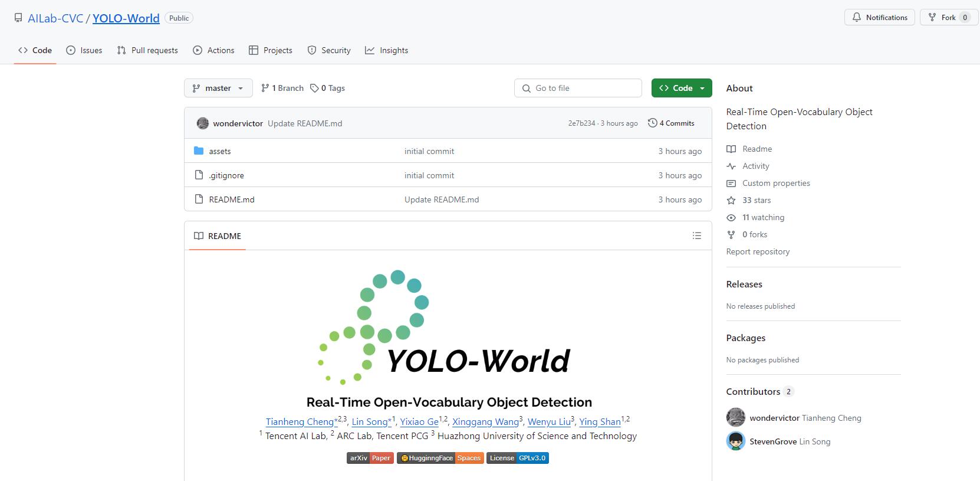The image size is (980, 481).
Task: Open Lin Song author link in README
Action: 371,421
